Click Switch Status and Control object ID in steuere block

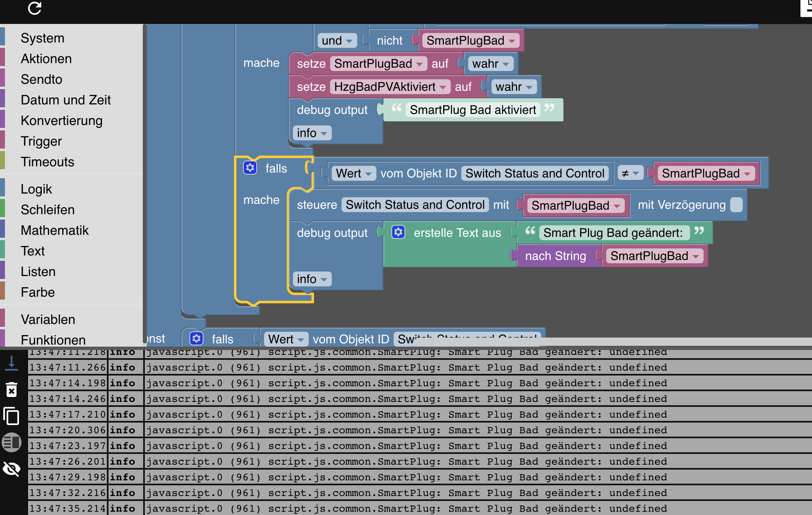pos(415,205)
